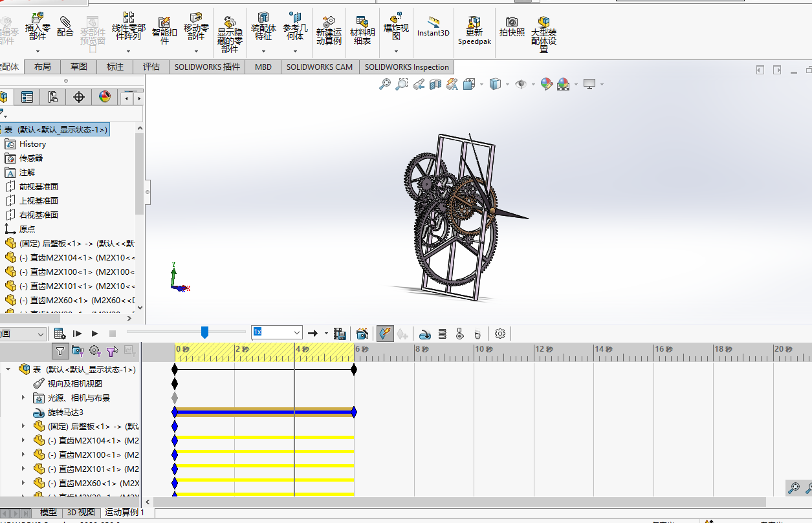Add a rotary Motor from motion toolbar
812x523 pixels.
(425, 334)
